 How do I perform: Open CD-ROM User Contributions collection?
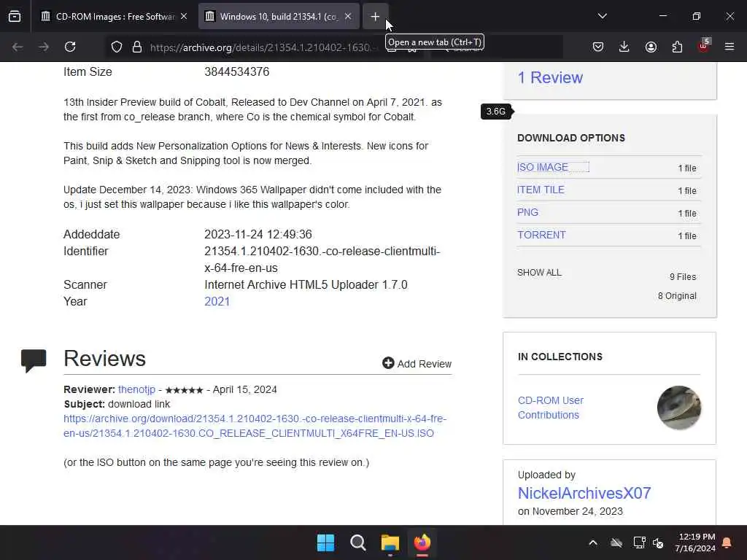click(x=551, y=408)
